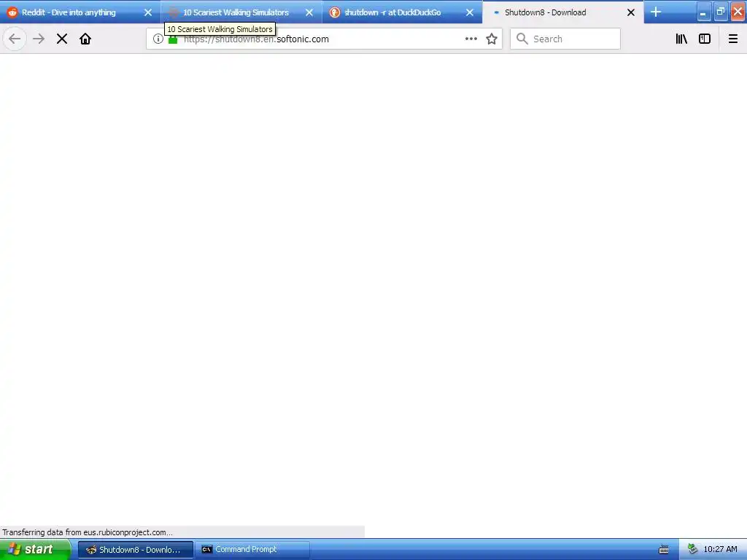Viewport: 747px width, 560px height.
Task: Go back with the back arrow button
Action: coord(15,39)
